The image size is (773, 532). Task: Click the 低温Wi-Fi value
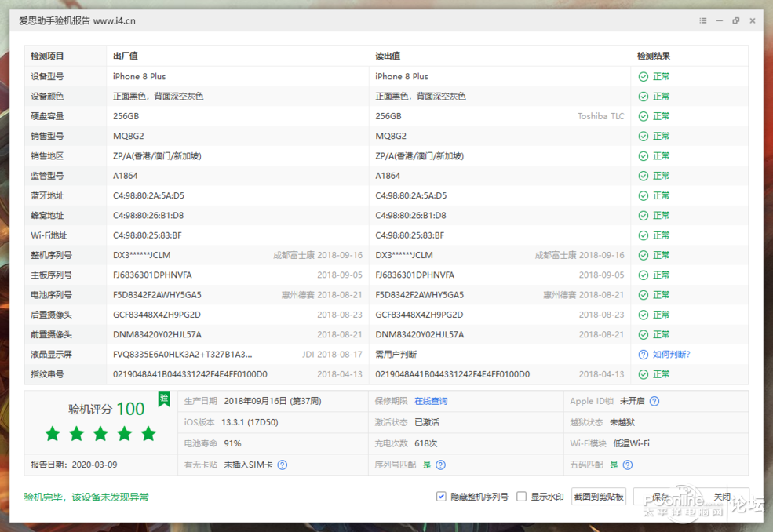click(631, 443)
